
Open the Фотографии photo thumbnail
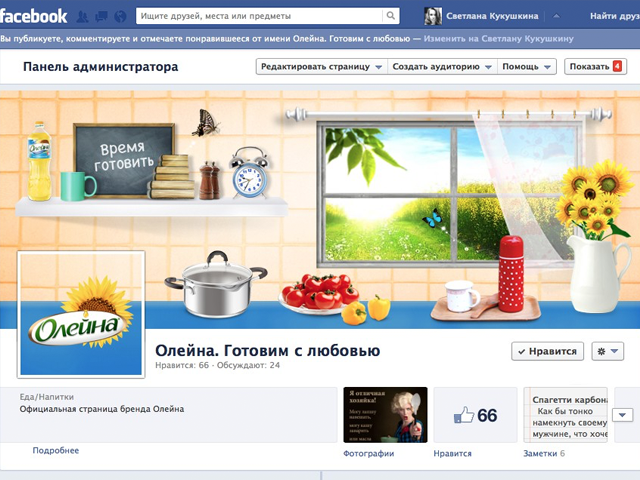point(385,415)
